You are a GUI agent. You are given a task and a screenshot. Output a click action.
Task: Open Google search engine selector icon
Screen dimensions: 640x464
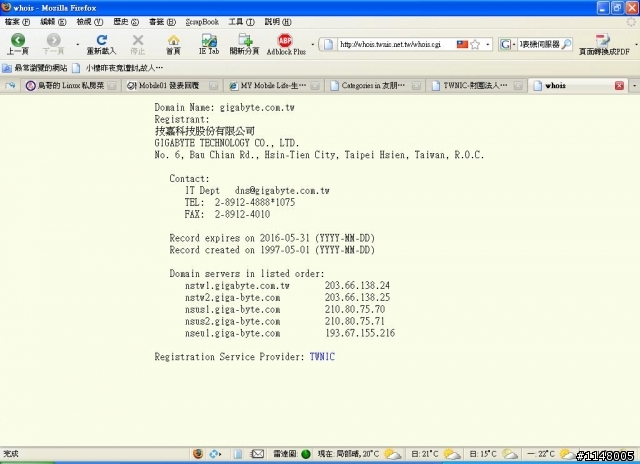[x=506, y=44]
